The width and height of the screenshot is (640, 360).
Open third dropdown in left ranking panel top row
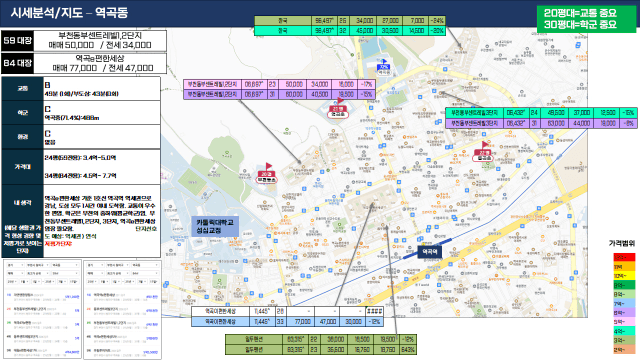tap(65, 265)
